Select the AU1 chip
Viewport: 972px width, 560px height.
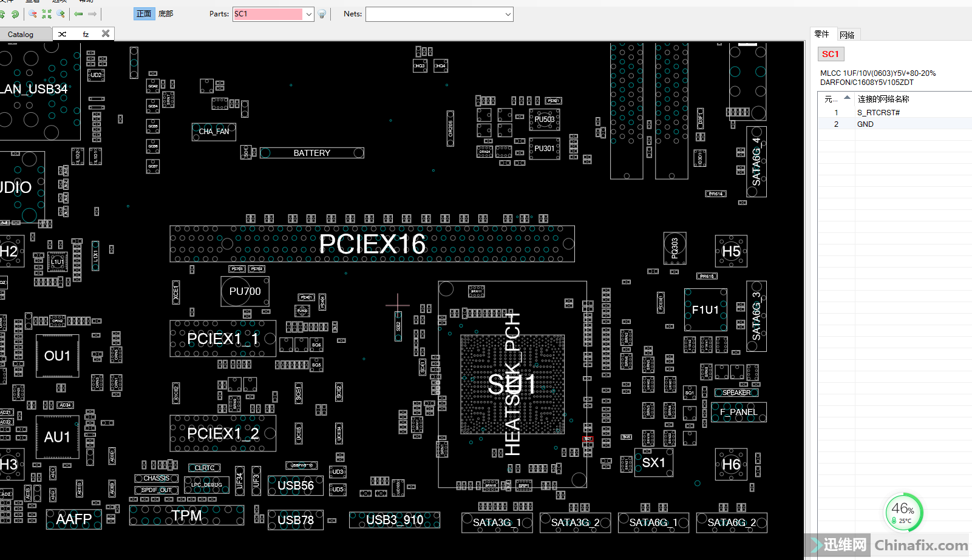pyautogui.click(x=57, y=437)
